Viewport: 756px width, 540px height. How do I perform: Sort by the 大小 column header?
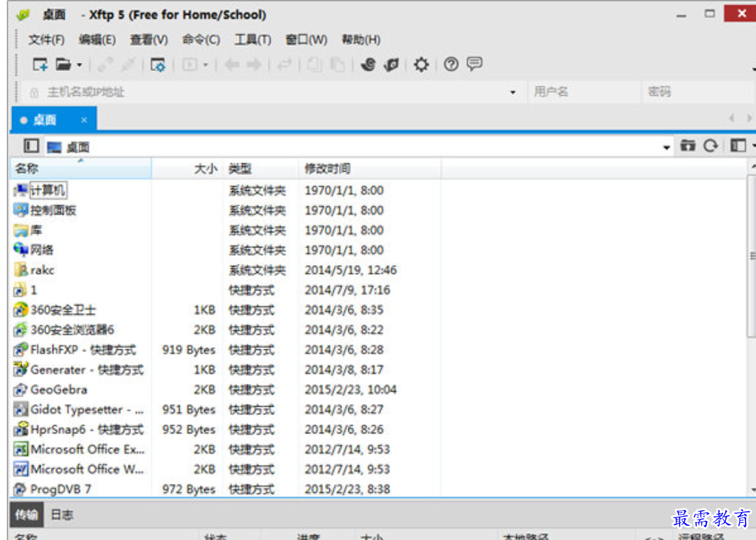coord(187,168)
